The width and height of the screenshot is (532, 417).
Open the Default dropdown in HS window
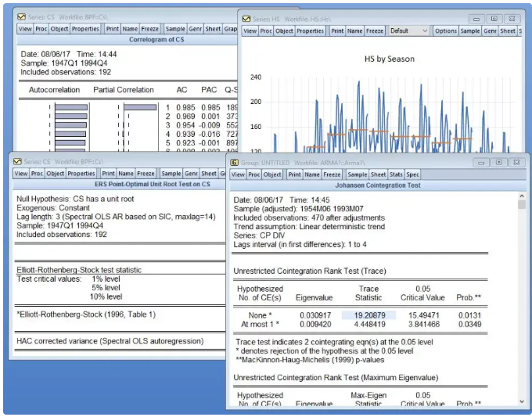click(408, 31)
